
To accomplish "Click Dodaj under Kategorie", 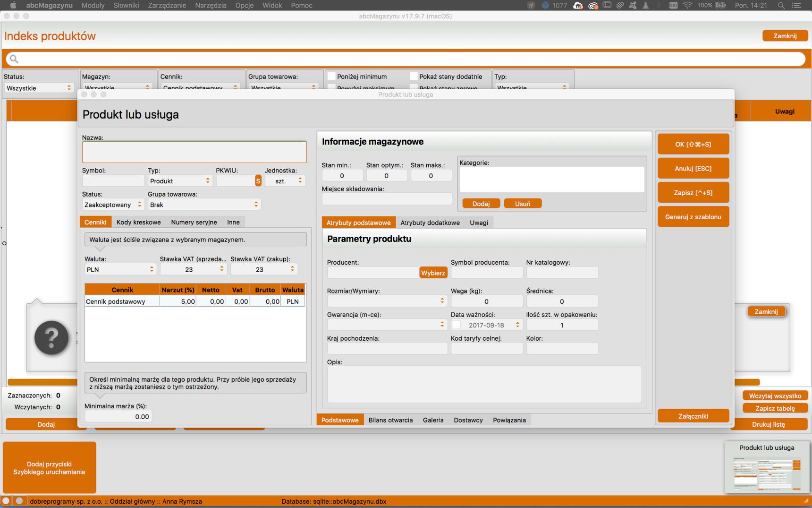I will (x=481, y=204).
